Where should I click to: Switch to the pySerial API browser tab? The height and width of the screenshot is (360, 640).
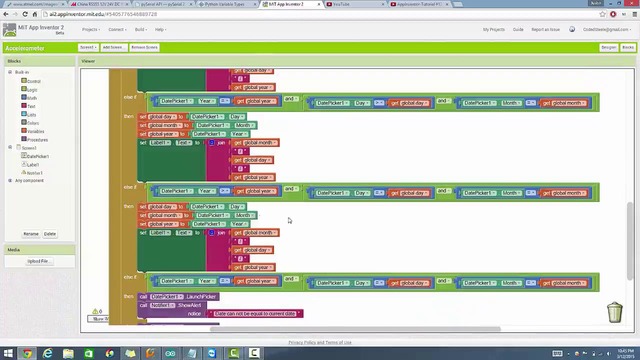[x=163, y=4]
